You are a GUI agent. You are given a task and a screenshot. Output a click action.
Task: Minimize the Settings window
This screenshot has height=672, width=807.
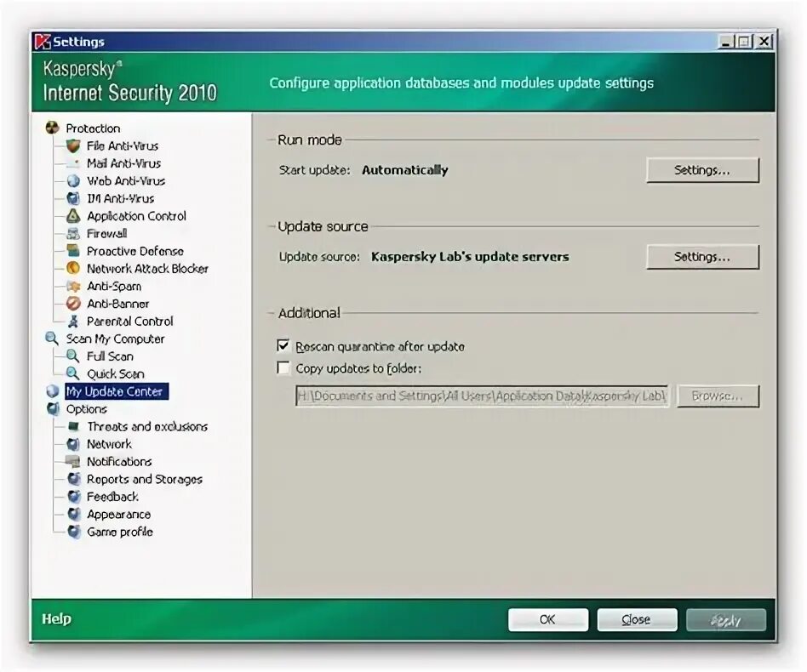tap(725, 42)
